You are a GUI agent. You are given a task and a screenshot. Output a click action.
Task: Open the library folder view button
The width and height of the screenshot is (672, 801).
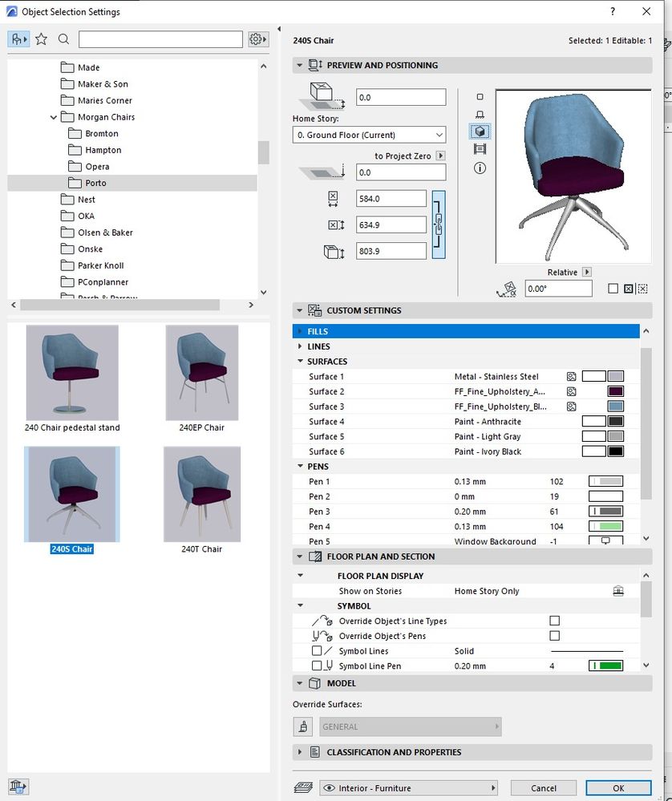(x=18, y=39)
